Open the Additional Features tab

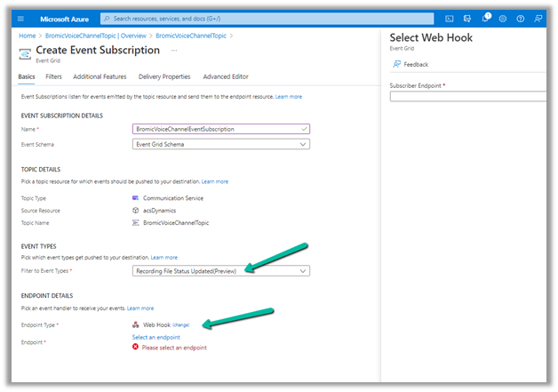pos(100,77)
